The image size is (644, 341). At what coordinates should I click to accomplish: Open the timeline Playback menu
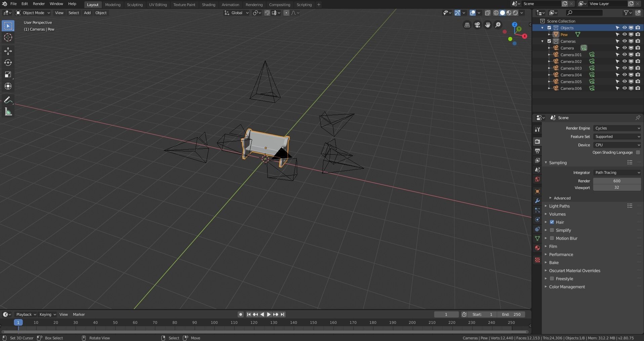26,314
